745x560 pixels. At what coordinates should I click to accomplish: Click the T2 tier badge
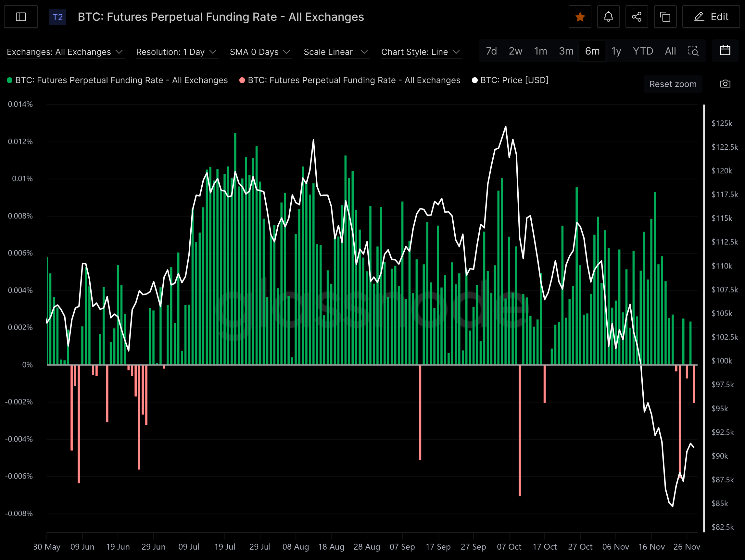point(57,17)
